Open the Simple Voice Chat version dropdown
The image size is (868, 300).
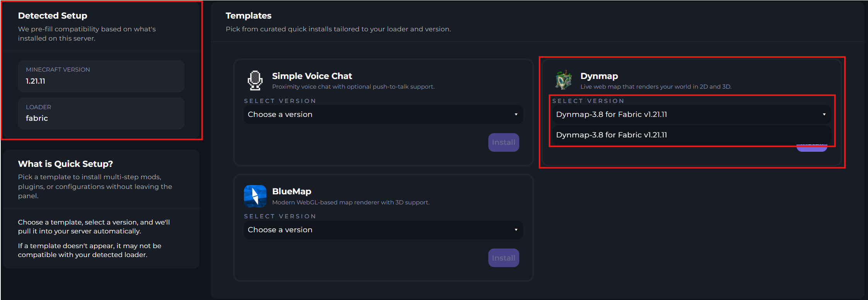[383, 115]
